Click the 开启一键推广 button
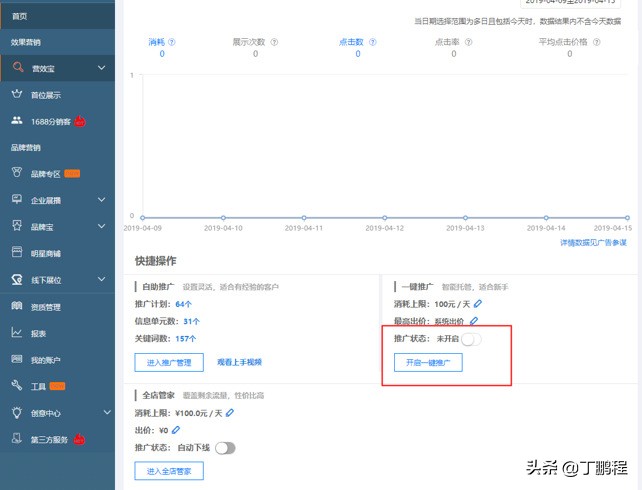Viewport: 642px width, 490px height. 428,362
